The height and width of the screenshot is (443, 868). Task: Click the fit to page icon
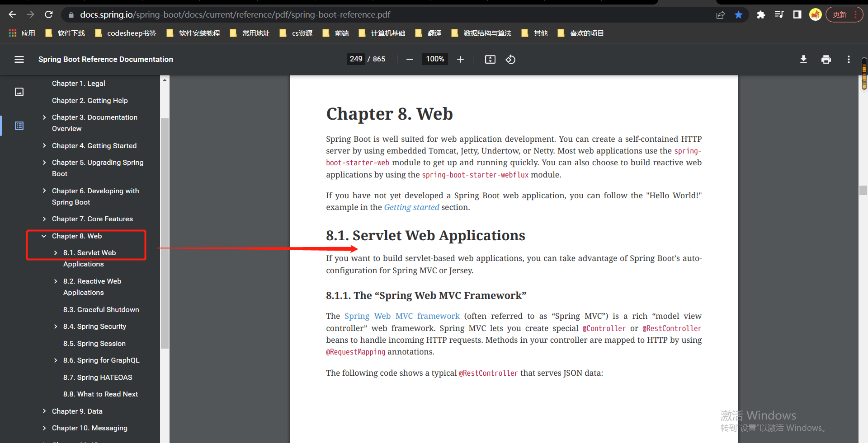pyautogui.click(x=490, y=59)
